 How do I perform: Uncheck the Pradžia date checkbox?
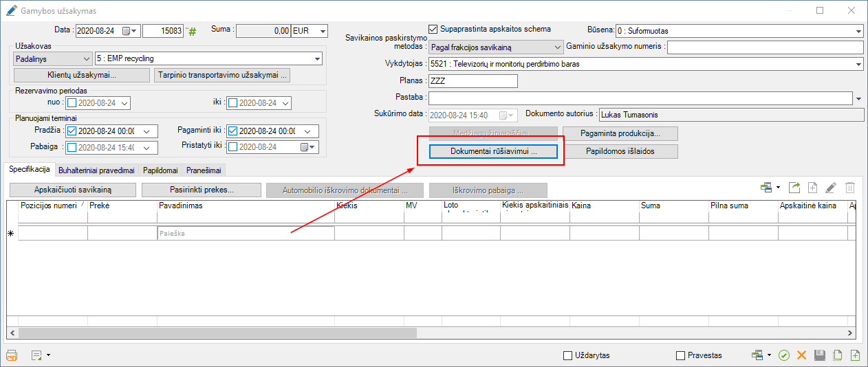72,131
